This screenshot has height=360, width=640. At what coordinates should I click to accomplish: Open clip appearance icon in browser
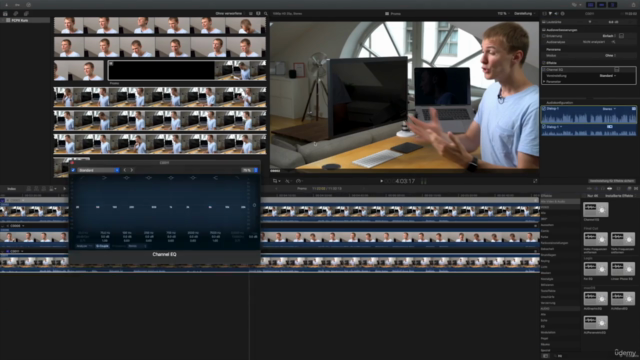point(258,13)
